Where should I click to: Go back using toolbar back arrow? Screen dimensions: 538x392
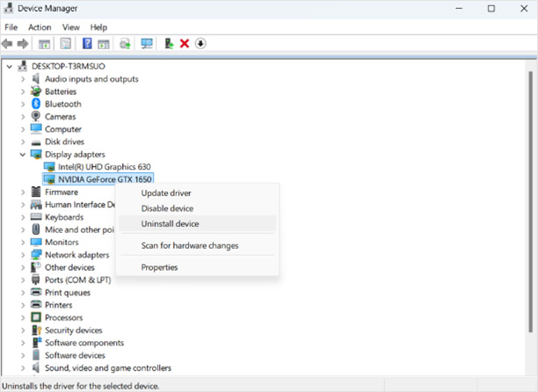(x=7, y=44)
